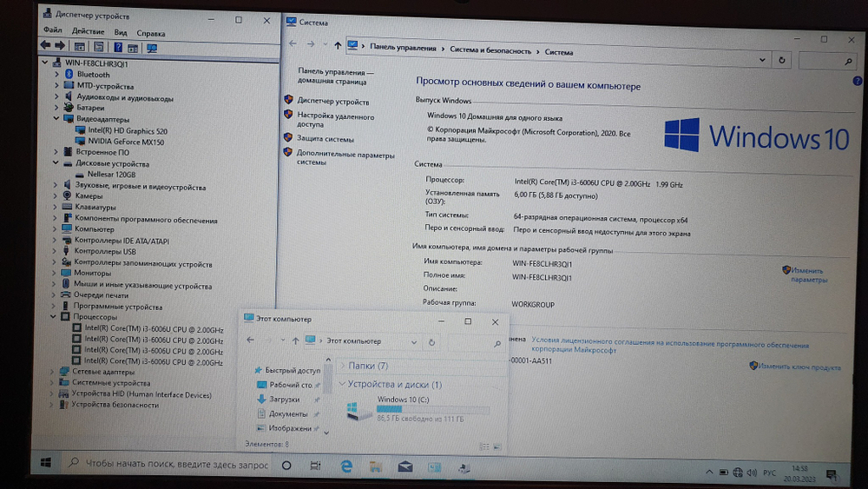868x489 pixels.
Task: Click the blue Help icon in Device Manager toolbar
Action: coord(118,47)
